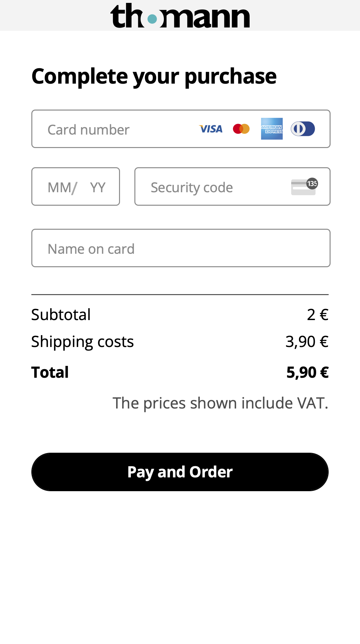
Task: Click the prices include VAT note
Action: pyautogui.click(x=220, y=403)
